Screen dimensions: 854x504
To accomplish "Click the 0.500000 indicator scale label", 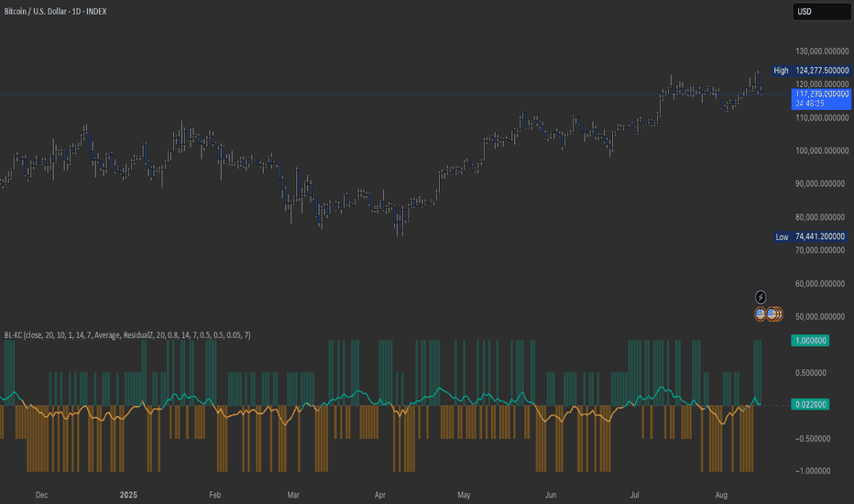I will coord(810,373).
